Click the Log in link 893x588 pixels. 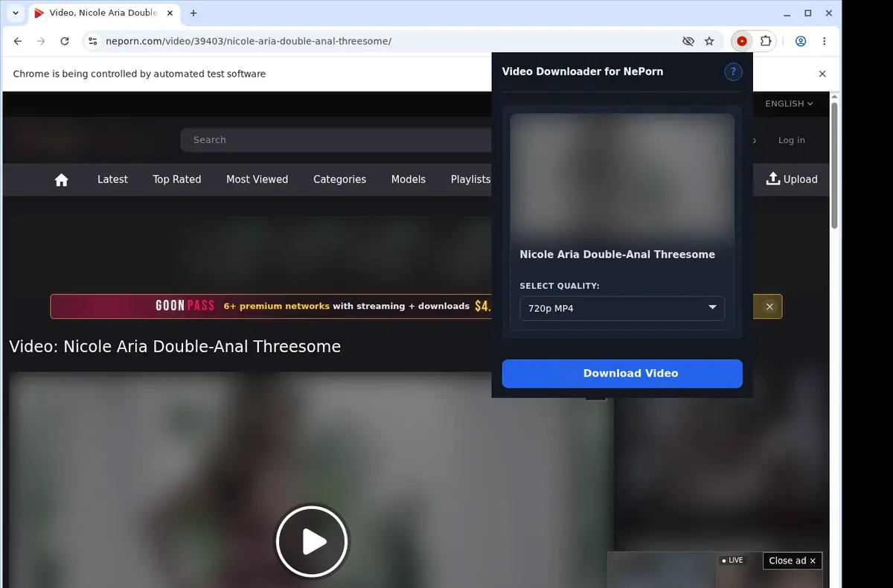point(791,140)
